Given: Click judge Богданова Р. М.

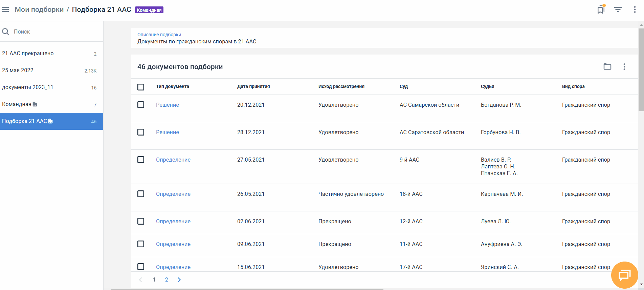Looking at the screenshot, I should click(501, 105).
